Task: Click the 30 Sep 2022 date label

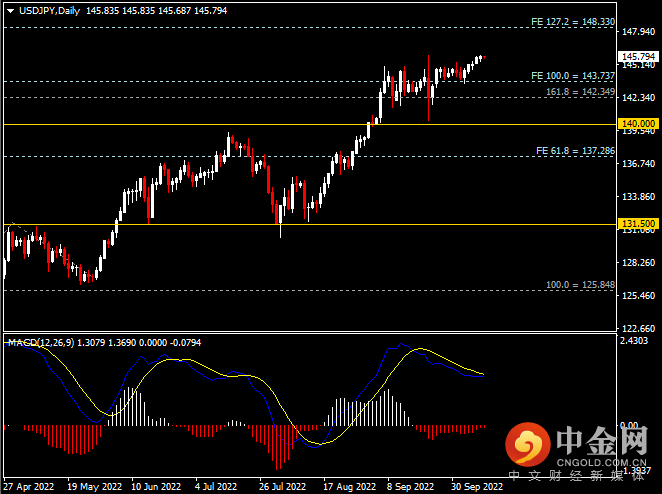Action: tap(477, 486)
